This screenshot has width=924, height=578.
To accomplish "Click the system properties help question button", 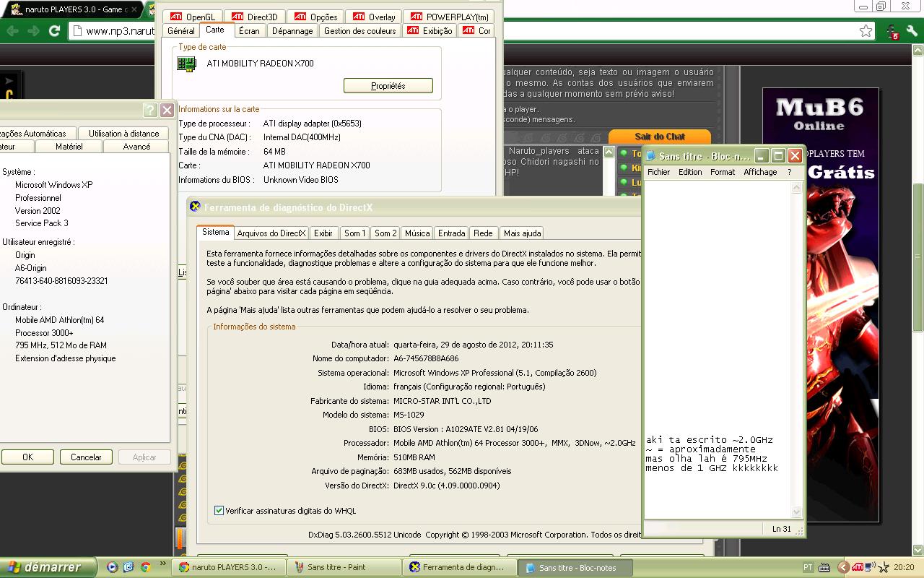I will tap(149, 110).
